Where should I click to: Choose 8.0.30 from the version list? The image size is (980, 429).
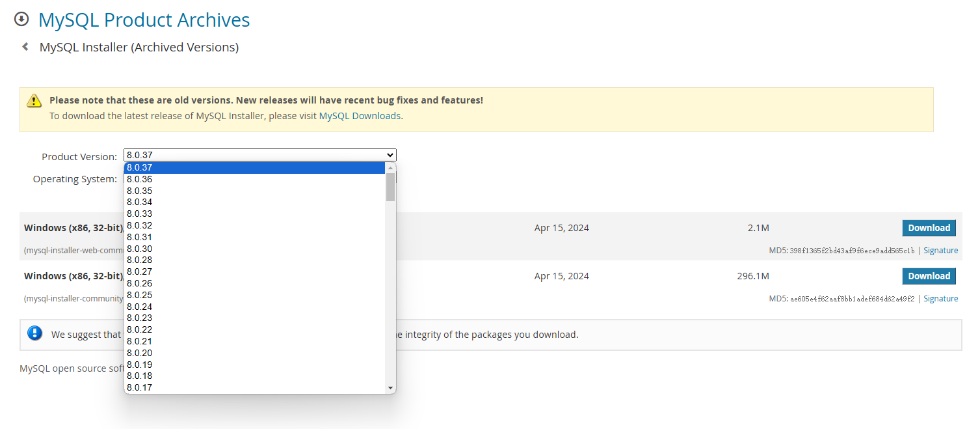(254, 249)
